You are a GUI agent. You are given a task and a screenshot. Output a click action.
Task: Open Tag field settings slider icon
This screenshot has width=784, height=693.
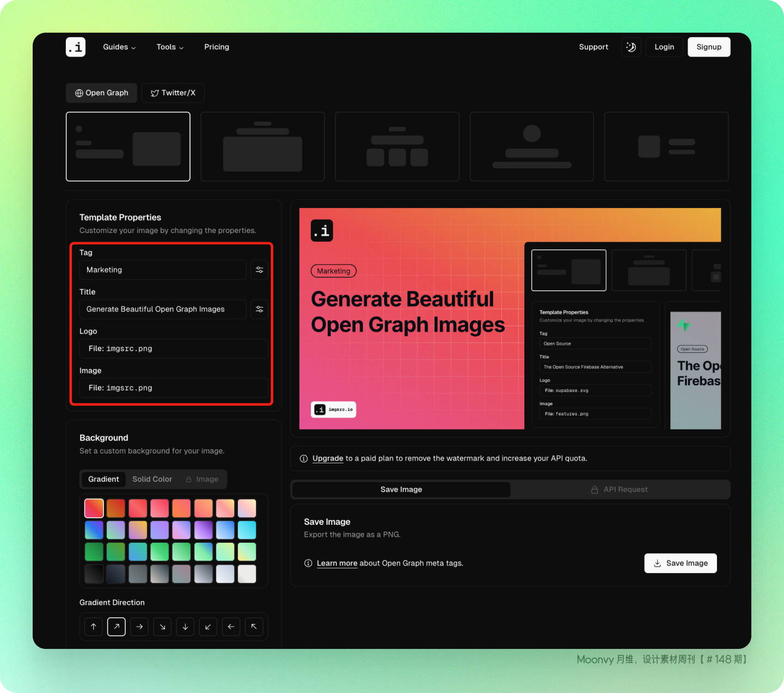(260, 270)
